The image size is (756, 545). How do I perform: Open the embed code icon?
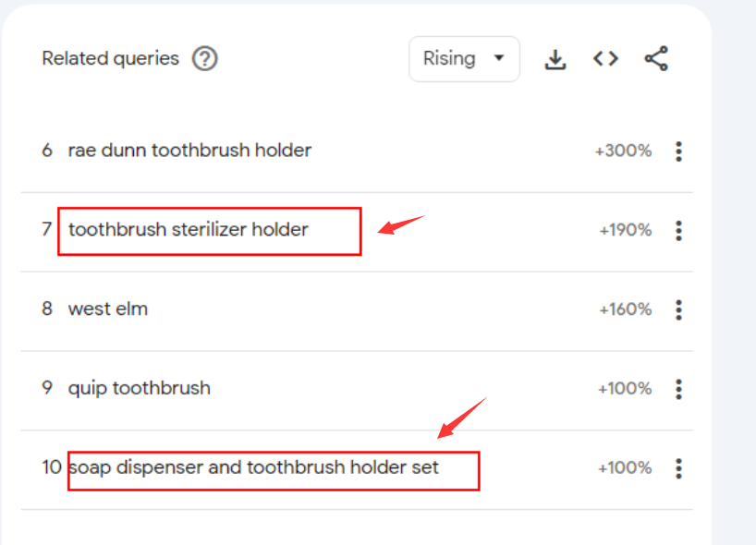605,59
